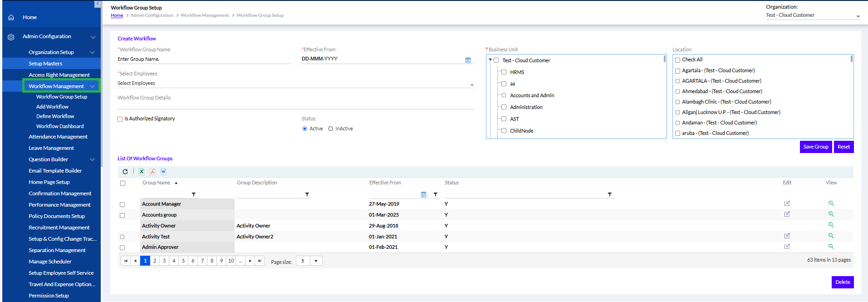Collapse the sidebar with top arrow
Image resolution: width=868 pixels, height=302 pixels.
[98, 4]
